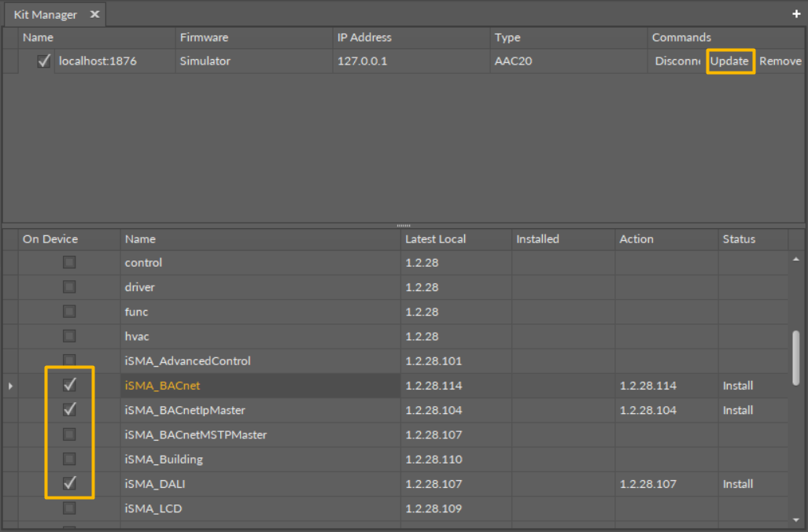
Task: Click Update command for localhost device
Action: 729,61
